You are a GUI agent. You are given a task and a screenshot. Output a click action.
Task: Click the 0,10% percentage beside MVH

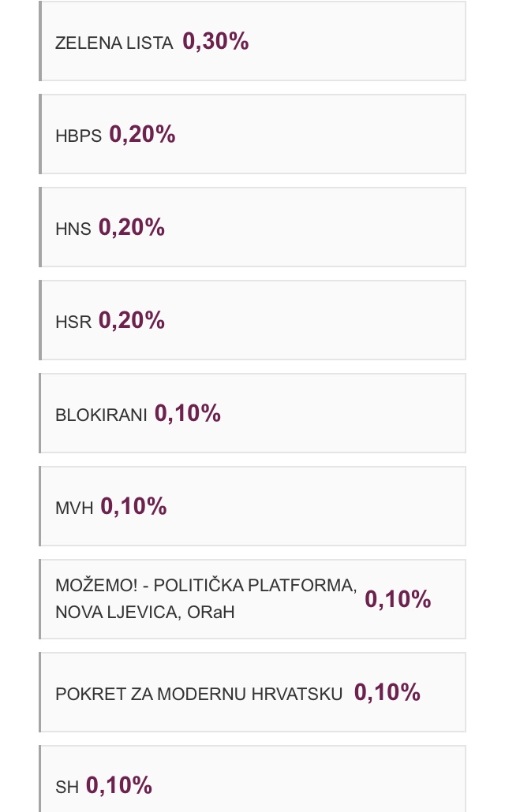pos(133,507)
